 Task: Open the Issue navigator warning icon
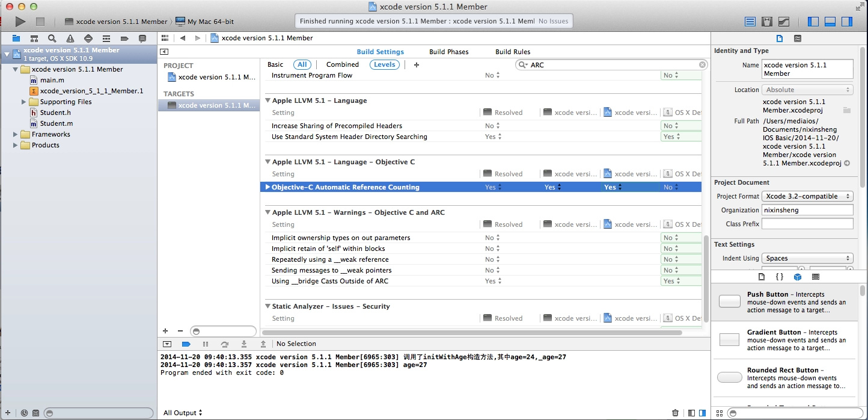pos(70,39)
